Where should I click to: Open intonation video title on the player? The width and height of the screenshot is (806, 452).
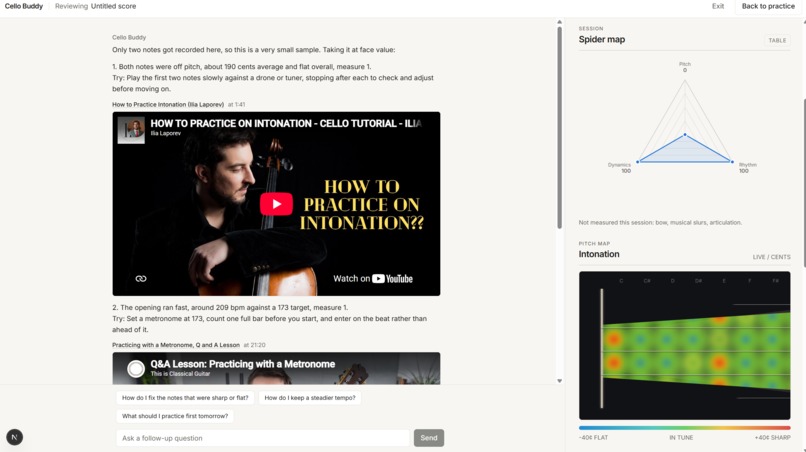(x=286, y=123)
